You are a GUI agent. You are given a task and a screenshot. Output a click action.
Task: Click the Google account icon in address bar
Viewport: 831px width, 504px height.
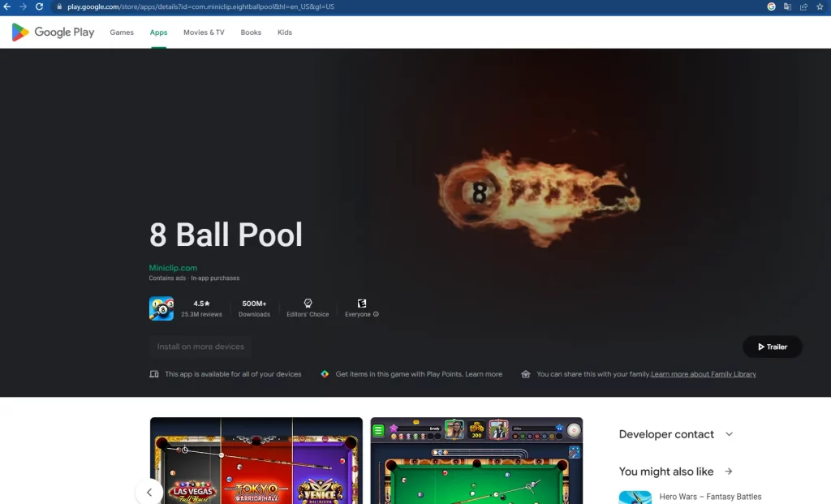point(771,6)
